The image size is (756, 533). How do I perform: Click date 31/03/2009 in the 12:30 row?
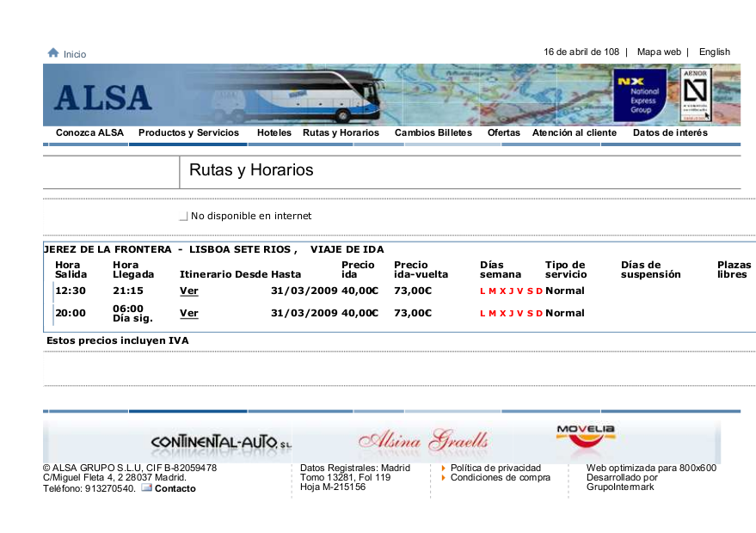304,291
